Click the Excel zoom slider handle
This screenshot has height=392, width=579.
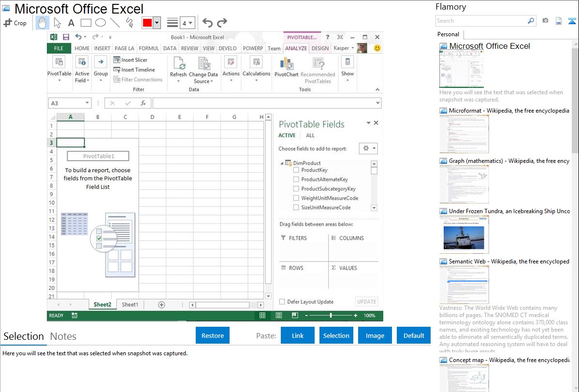(x=331, y=316)
